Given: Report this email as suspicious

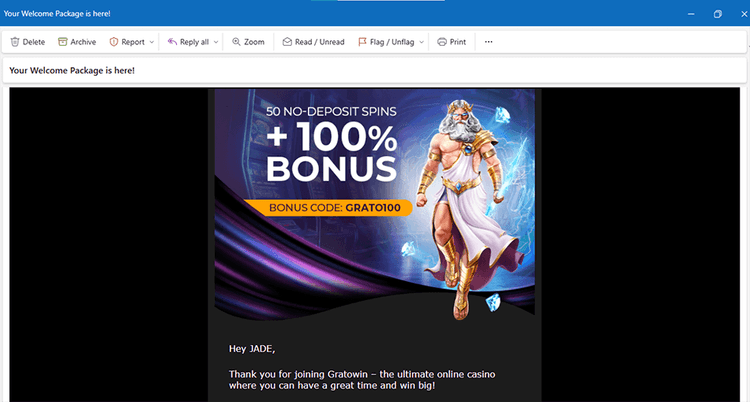Looking at the screenshot, I should pyautogui.click(x=127, y=42).
